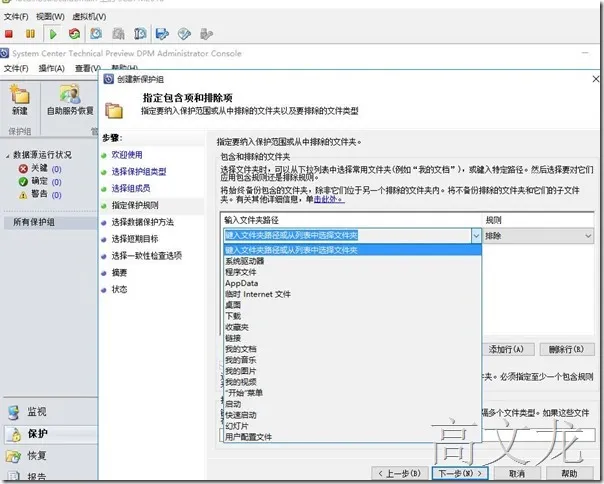
Task: Click the rightmost grey toolbar icon
Action: coord(206,34)
